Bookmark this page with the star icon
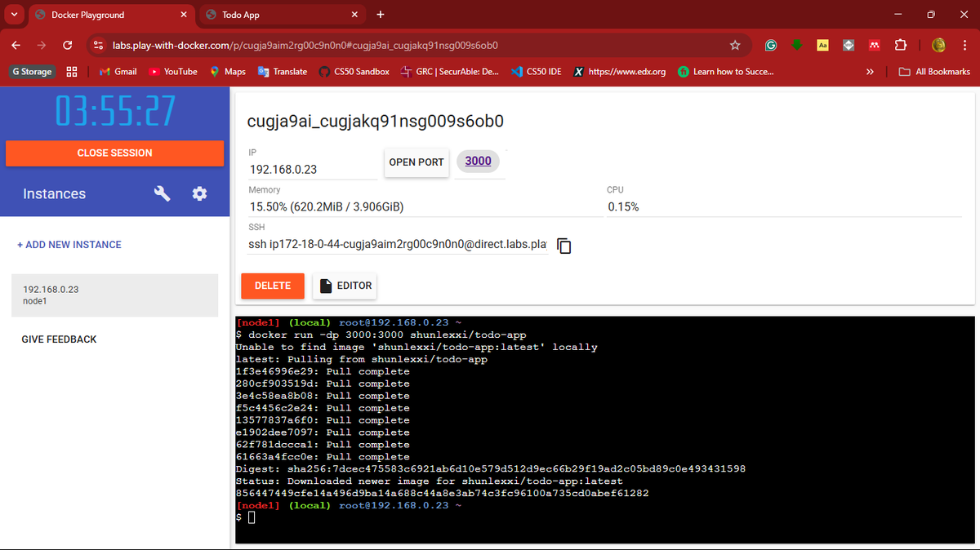Screen dimensions: 980x550 [x=735, y=45]
